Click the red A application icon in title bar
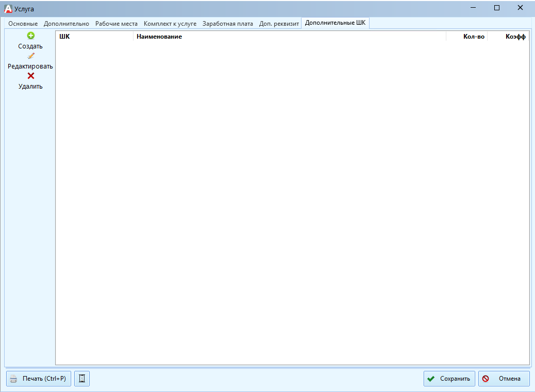The height and width of the screenshot is (392, 535). click(x=8, y=9)
